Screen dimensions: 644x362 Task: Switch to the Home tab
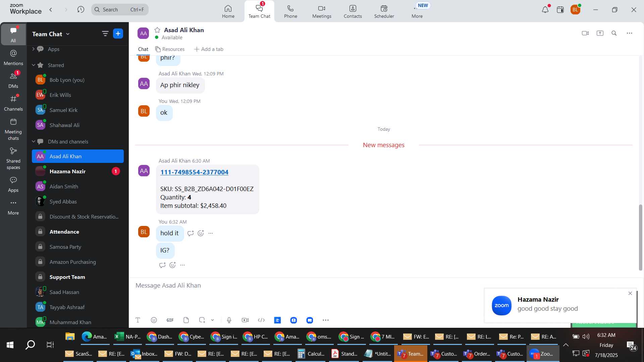pyautogui.click(x=228, y=11)
